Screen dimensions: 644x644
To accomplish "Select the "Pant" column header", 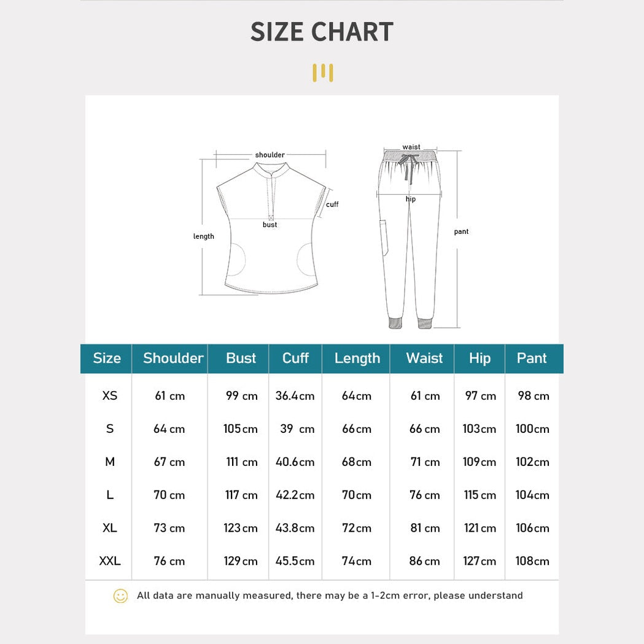I will (x=532, y=359).
